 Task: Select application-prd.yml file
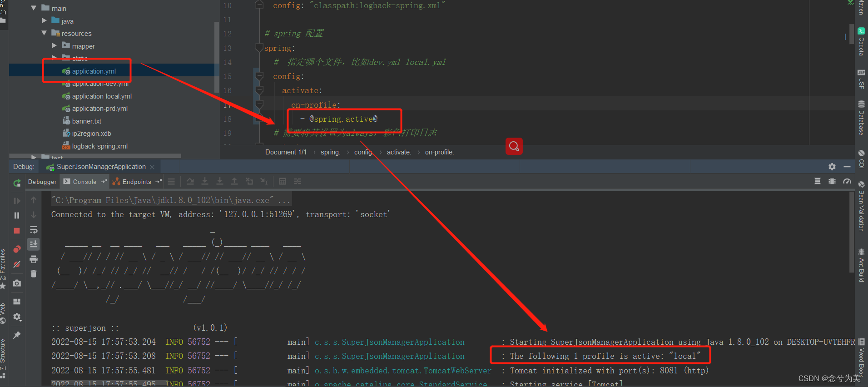(x=95, y=109)
